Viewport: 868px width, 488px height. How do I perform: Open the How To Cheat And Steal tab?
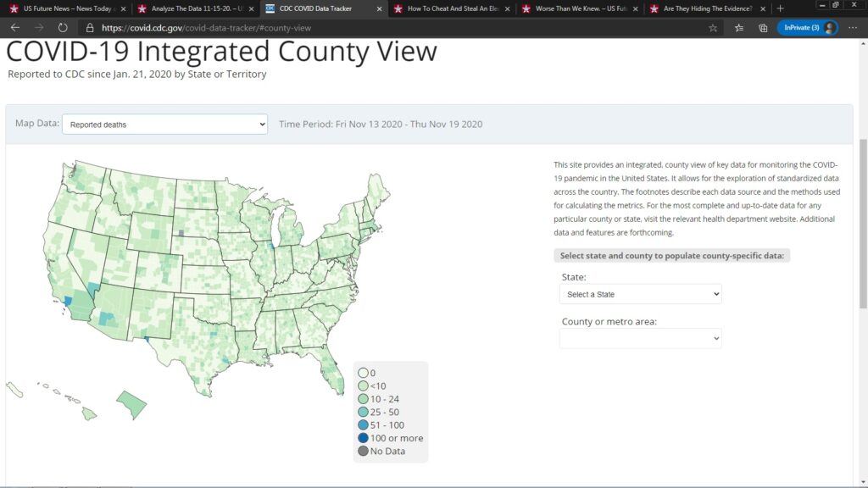pyautogui.click(x=448, y=8)
